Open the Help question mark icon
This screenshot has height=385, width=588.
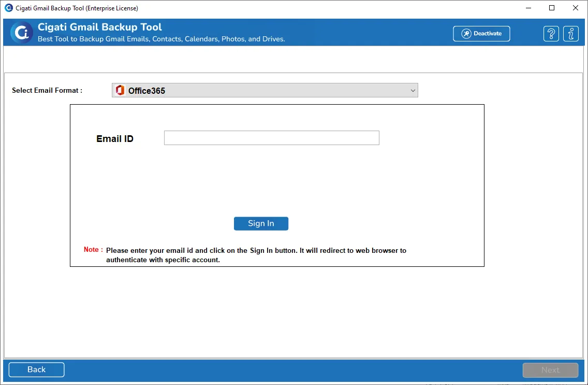(551, 34)
